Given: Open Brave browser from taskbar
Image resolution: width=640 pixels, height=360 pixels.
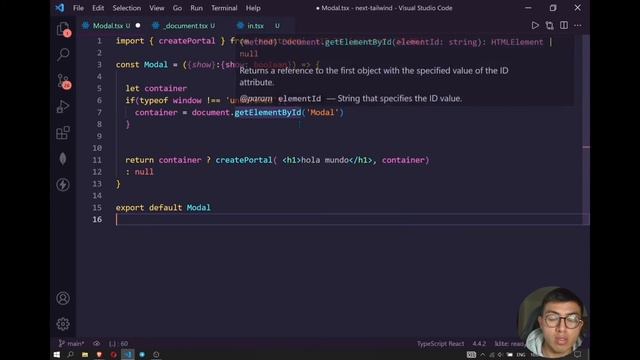Looking at the screenshot, I should [x=99, y=354].
